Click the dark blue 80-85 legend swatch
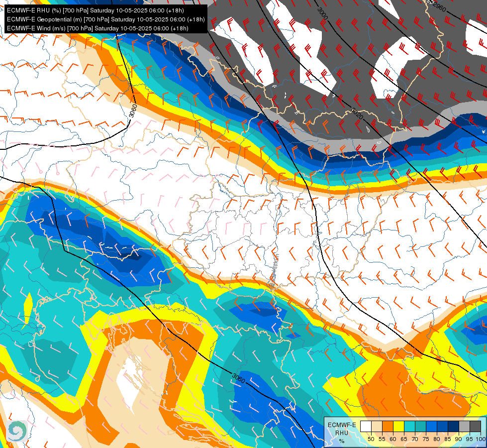This screenshot has height=448, width=487. (x=442, y=426)
